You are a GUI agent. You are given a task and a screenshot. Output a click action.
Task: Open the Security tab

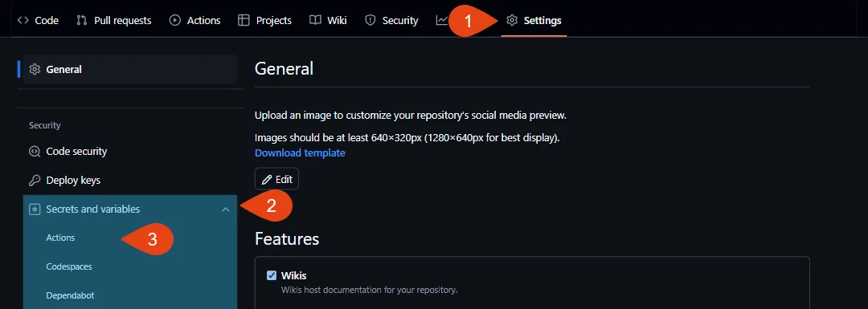click(391, 20)
